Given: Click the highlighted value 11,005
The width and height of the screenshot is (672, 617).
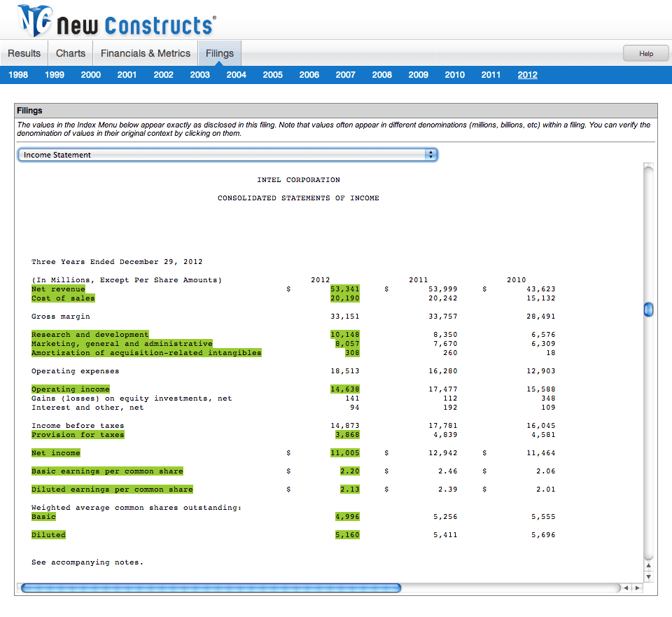Looking at the screenshot, I should [x=345, y=453].
